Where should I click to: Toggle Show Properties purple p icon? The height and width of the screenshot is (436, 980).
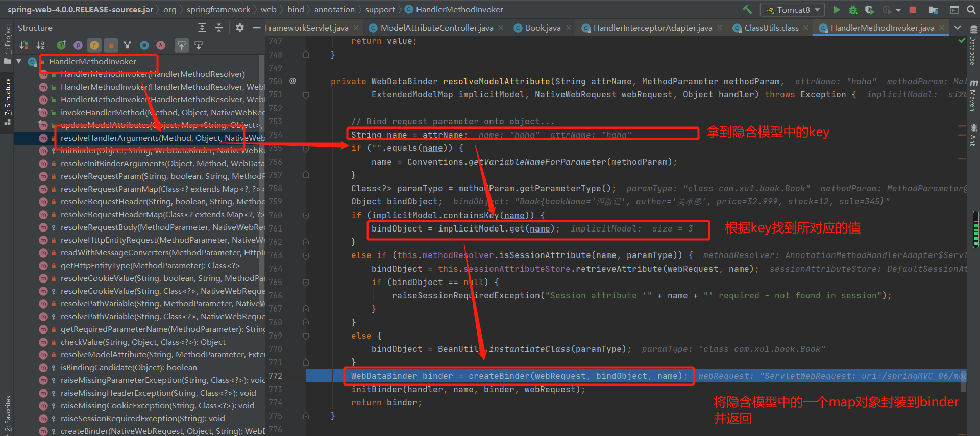tap(78, 45)
